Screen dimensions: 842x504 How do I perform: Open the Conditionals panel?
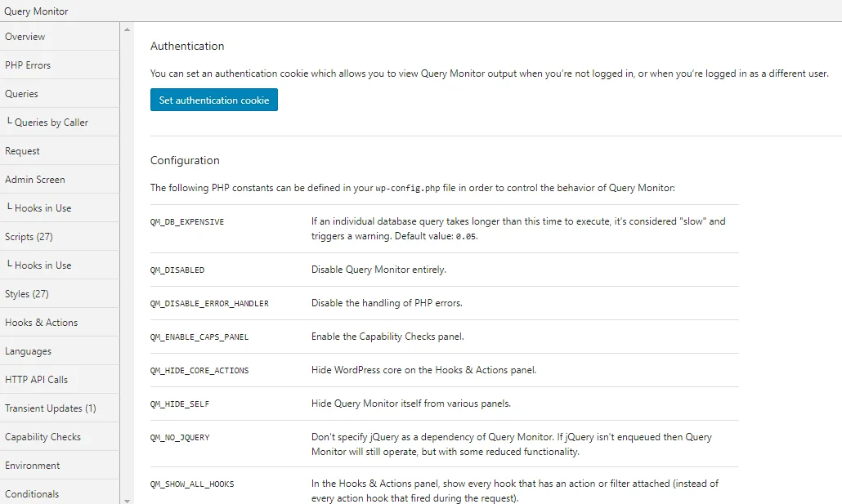(60, 493)
